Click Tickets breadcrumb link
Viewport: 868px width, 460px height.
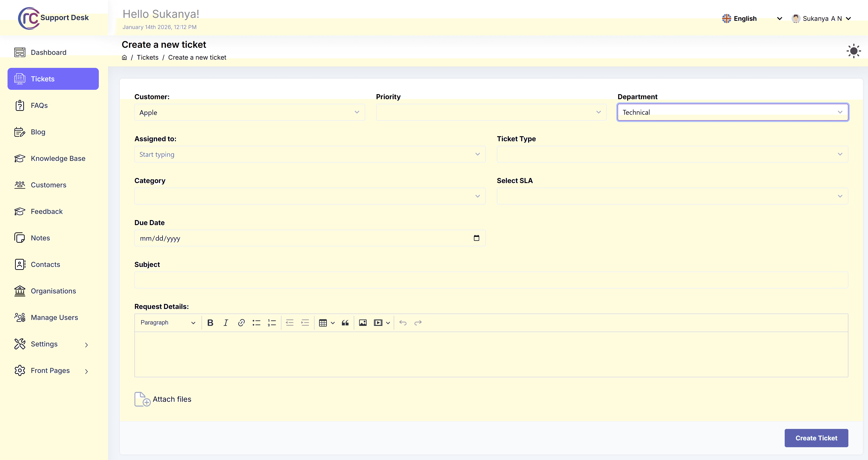click(x=148, y=57)
